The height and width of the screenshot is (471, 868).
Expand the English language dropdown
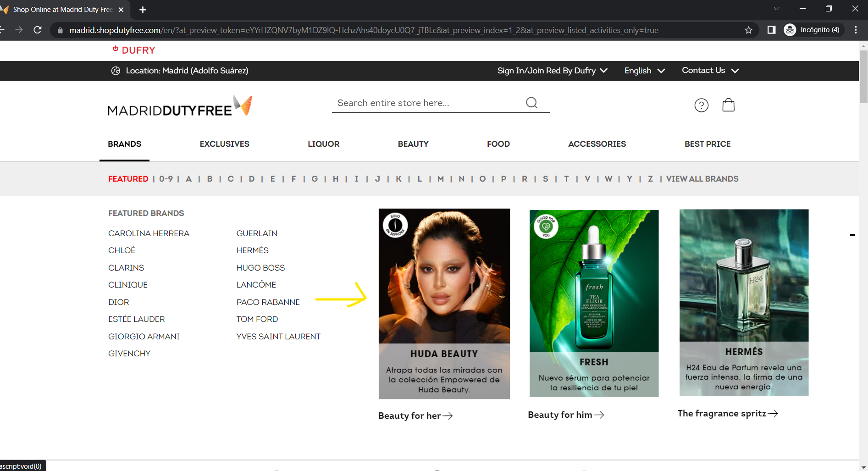[x=644, y=71]
